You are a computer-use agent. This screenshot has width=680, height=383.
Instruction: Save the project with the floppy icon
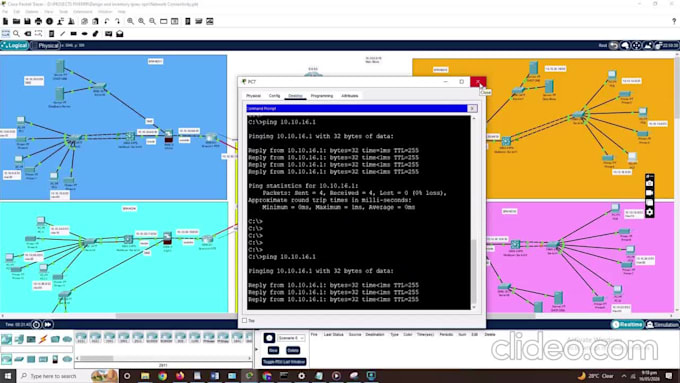click(x=27, y=21)
